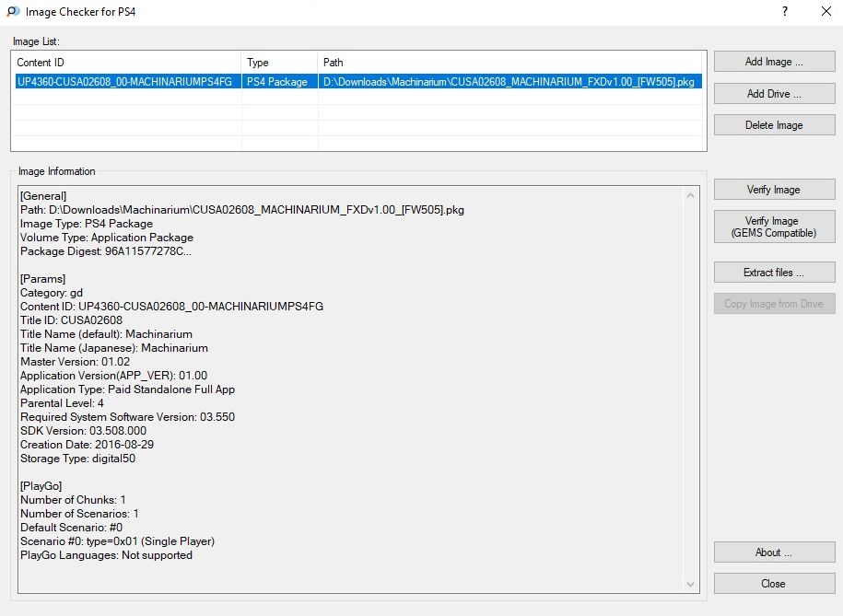Click the Image Type: PS4 Package line
843x616 pixels.
87,224
